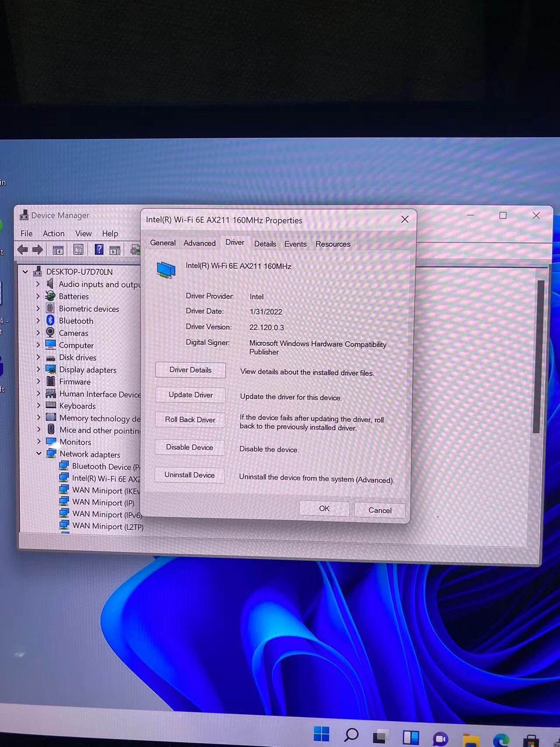Collapse the Network adapters node
The height and width of the screenshot is (747, 560).
(39, 454)
